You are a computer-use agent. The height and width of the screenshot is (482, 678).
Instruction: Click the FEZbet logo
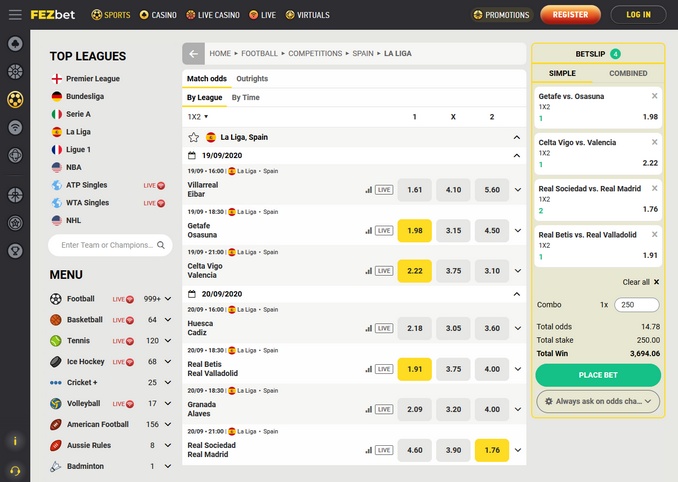(x=52, y=15)
